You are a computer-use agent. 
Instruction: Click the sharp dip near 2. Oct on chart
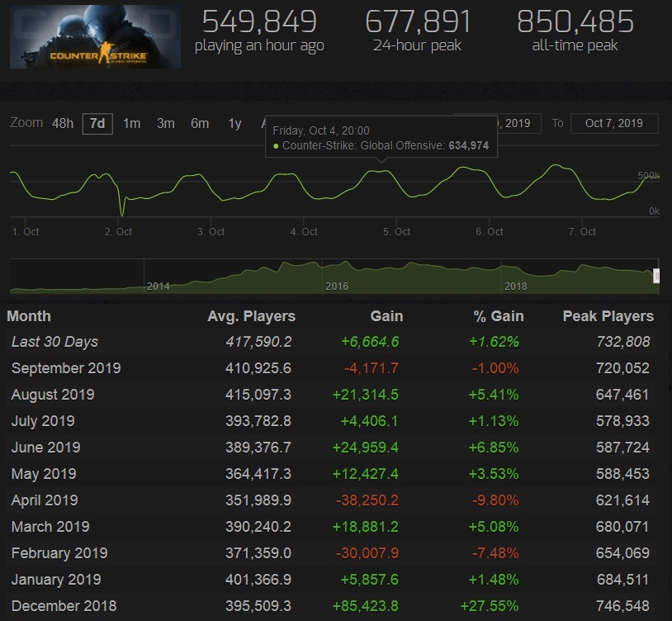click(123, 213)
